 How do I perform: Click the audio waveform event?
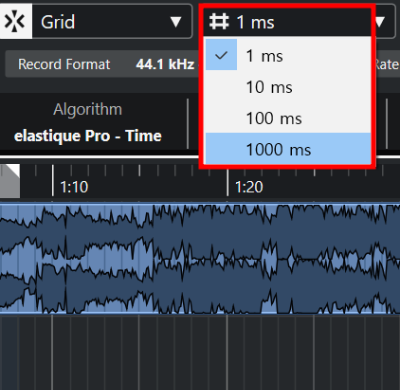(200, 258)
